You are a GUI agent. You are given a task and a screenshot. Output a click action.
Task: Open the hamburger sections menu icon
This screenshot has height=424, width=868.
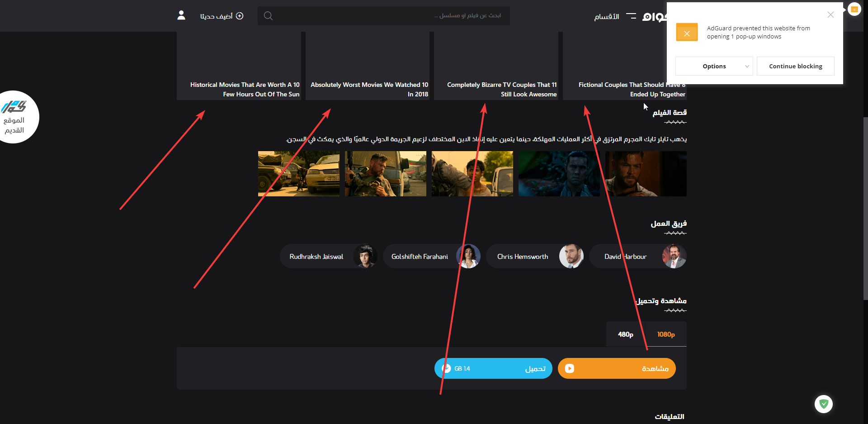[631, 16]
